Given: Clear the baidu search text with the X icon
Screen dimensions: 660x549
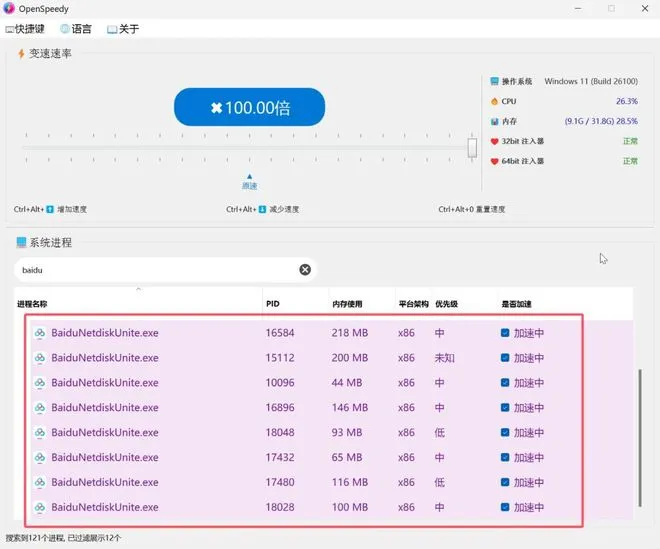Looking at the screenshot, I should 305,269.
